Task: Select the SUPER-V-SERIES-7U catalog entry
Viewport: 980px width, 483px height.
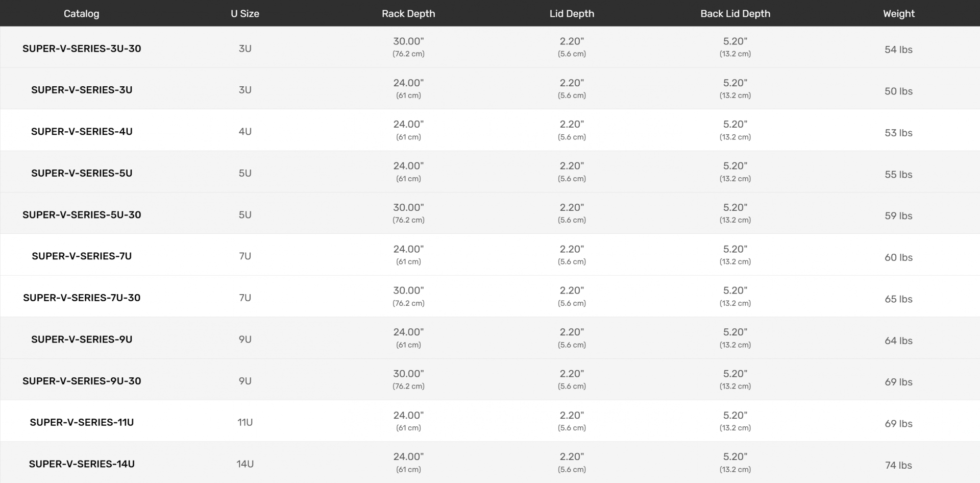Action: [82, 256]
